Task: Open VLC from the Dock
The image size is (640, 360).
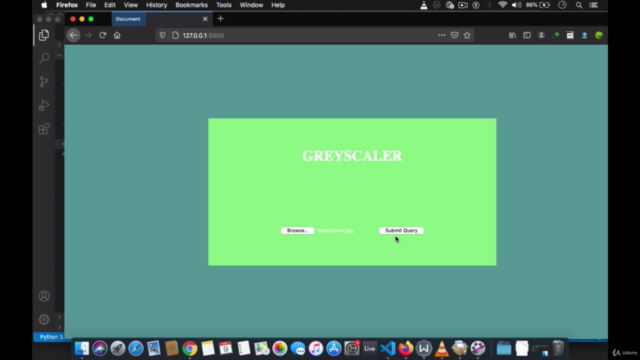Action: tap(442, 349)
